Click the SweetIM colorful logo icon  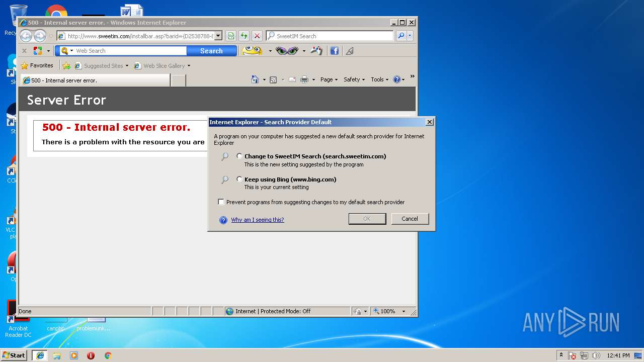click(38, 51)
